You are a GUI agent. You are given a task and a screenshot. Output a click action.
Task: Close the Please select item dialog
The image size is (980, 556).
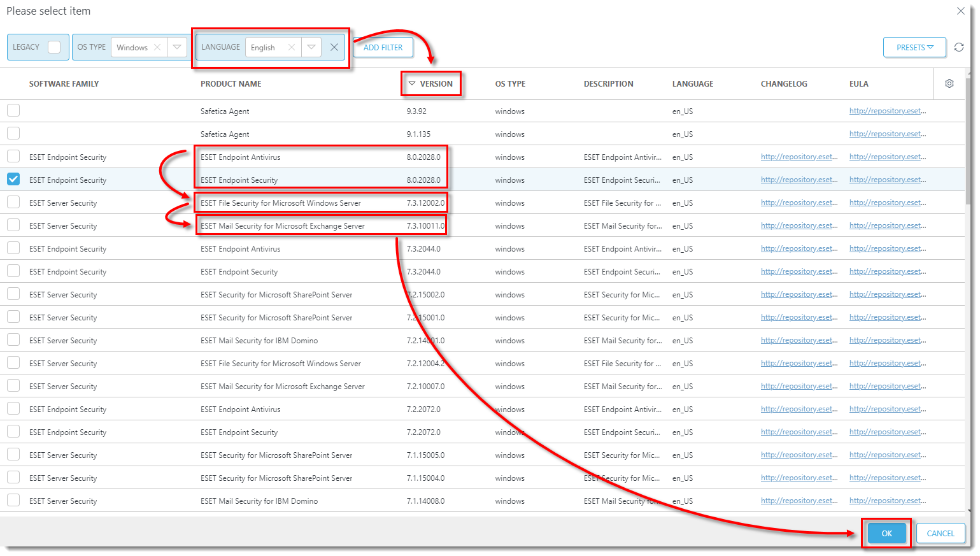960,11
